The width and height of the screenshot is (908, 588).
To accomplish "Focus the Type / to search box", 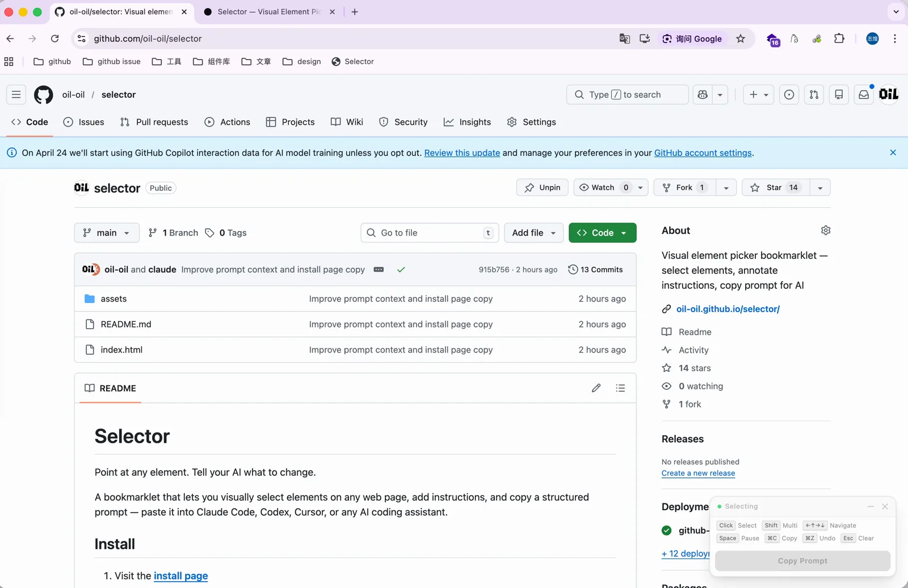I will pyautogui.click(x=627, y=95).
